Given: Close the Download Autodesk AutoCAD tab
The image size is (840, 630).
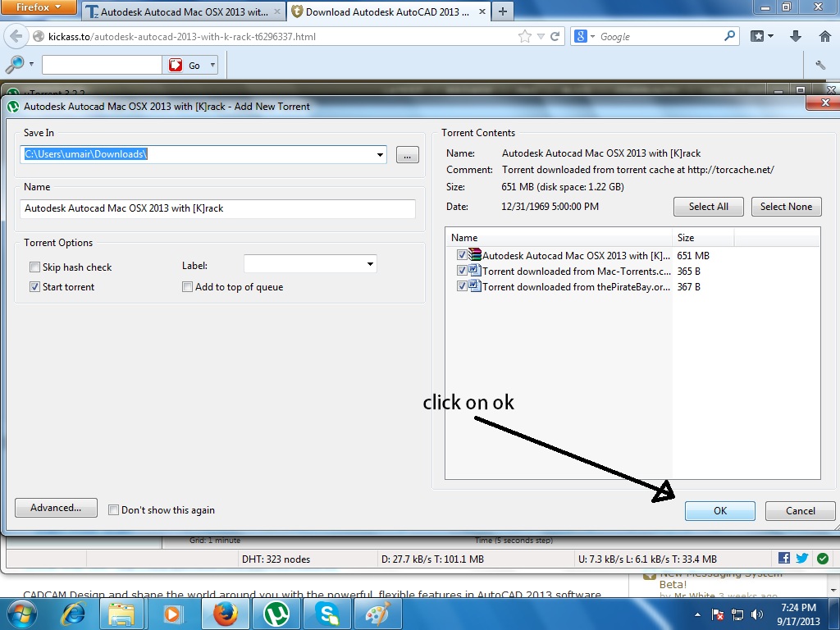Looking at the screenshot, I should click(x=482, y=11).
